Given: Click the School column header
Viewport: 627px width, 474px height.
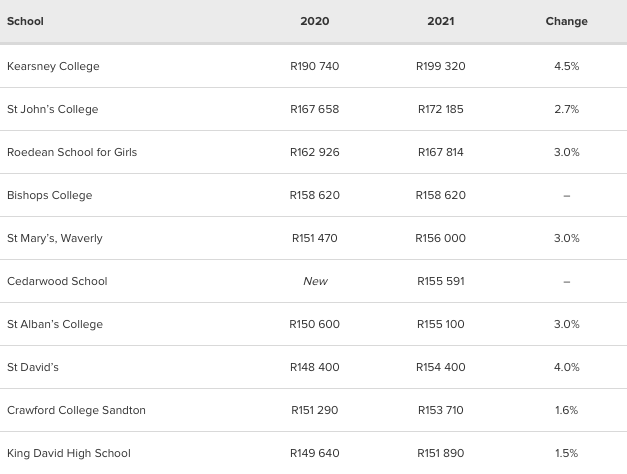Looking at the screenshot, I should 25,21.
